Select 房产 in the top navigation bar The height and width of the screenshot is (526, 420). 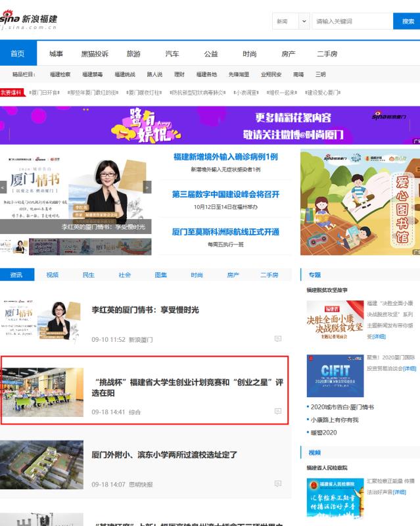[288, 54]
